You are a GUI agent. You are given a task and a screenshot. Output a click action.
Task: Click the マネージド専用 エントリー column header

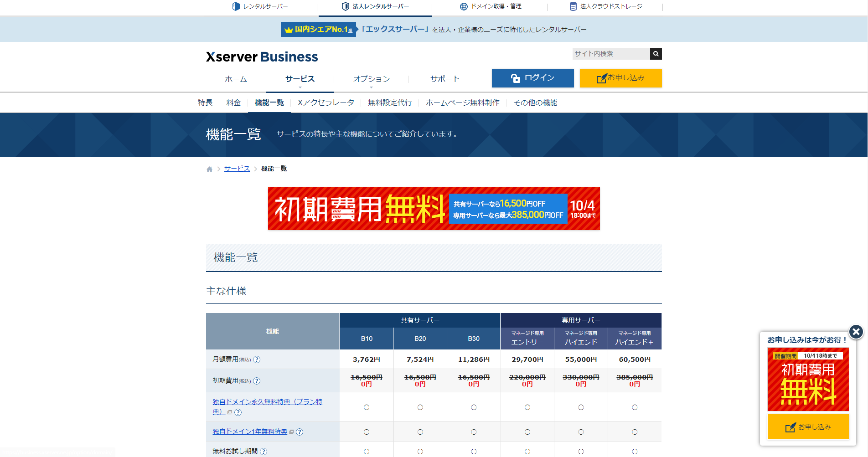click(x=527, y=339)
